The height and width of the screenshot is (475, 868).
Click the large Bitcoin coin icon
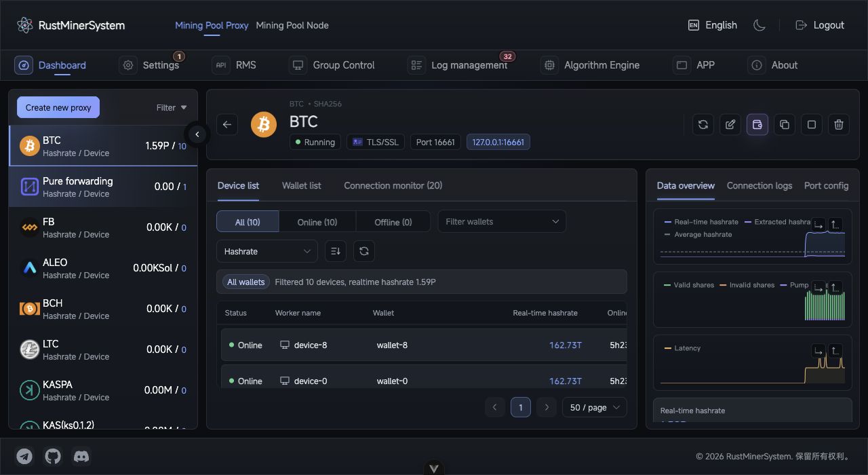[264, 125]
